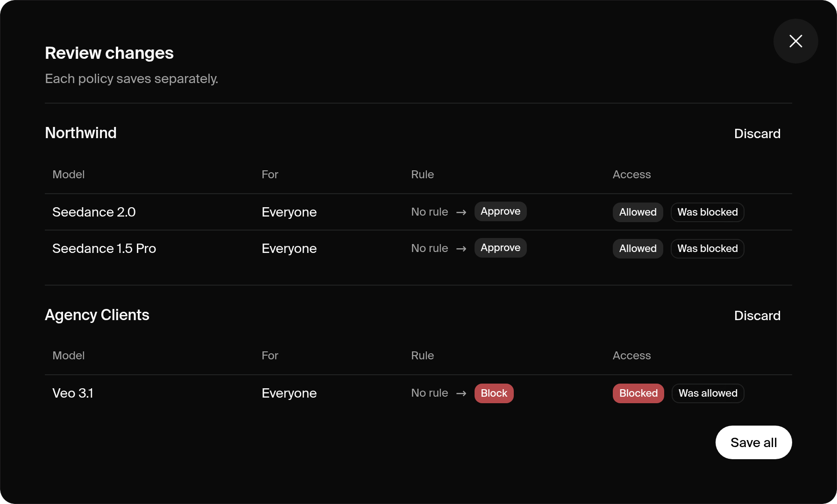Select the Seedance 2.0 model name
This screenshot has height=504, width=837.
(94, 212)
